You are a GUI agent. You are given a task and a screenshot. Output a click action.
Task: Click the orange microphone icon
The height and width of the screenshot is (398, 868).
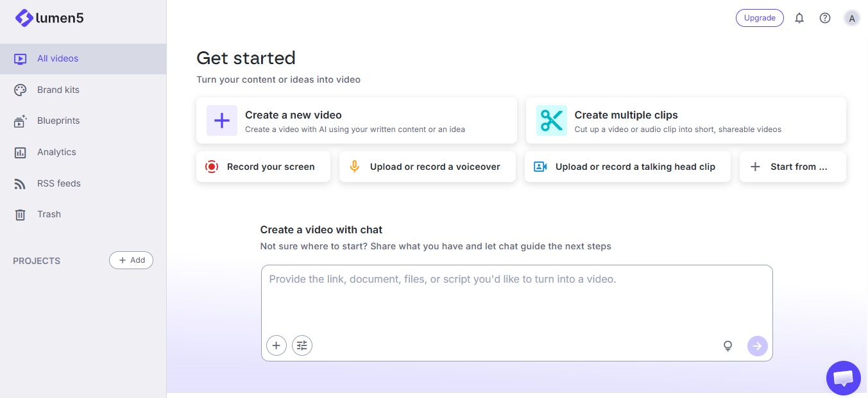tap(354, 167)
